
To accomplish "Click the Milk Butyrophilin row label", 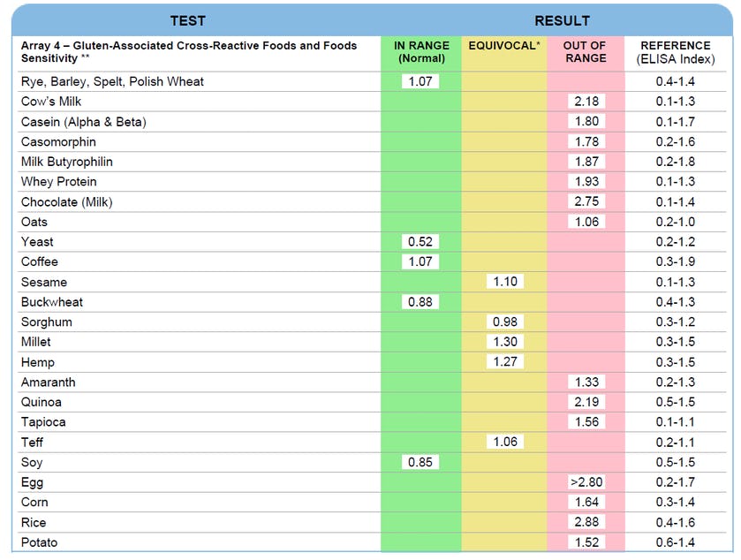I will (x=67, y=162).
